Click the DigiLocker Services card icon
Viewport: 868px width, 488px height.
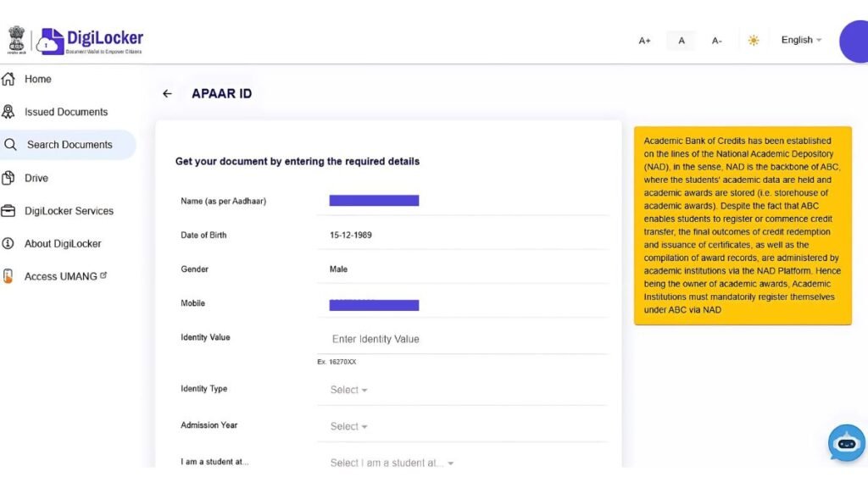(x=8, y=211)
